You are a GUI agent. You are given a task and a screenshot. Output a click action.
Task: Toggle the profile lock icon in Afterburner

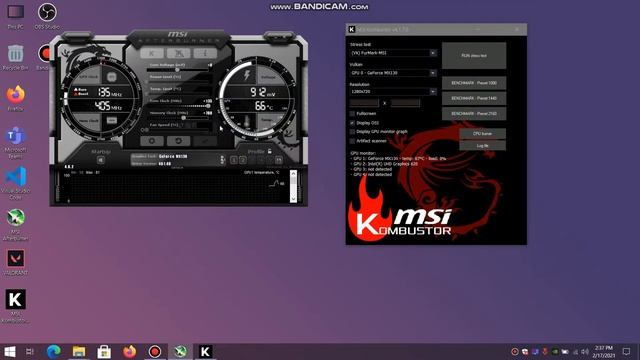click(x=270, y=151)
